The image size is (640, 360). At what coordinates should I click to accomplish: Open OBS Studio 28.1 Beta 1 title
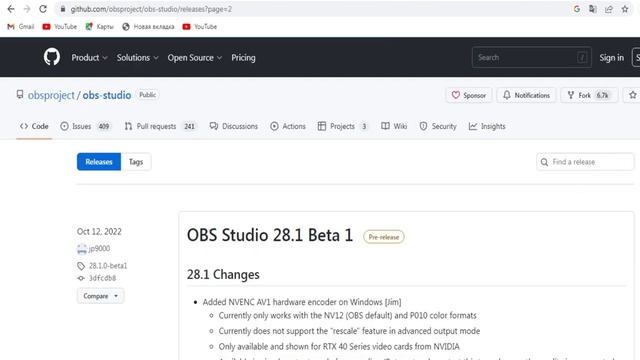coord(270,236)
